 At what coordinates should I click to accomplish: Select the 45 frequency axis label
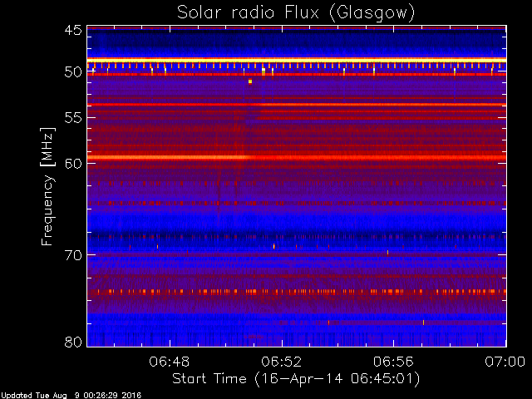73,31
